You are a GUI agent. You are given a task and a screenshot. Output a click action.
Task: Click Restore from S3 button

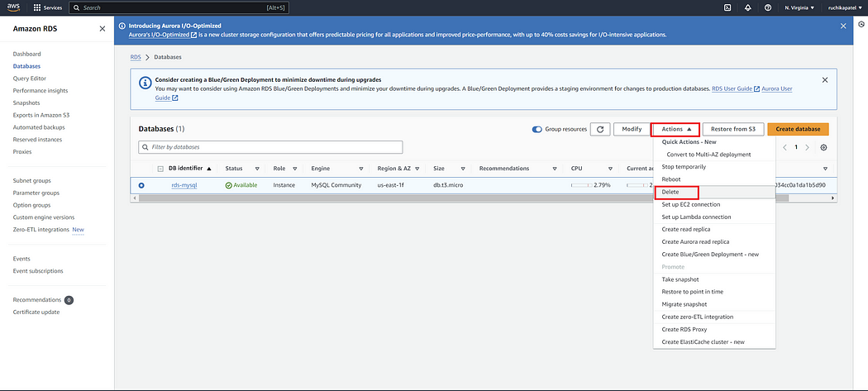pos(733,129)
